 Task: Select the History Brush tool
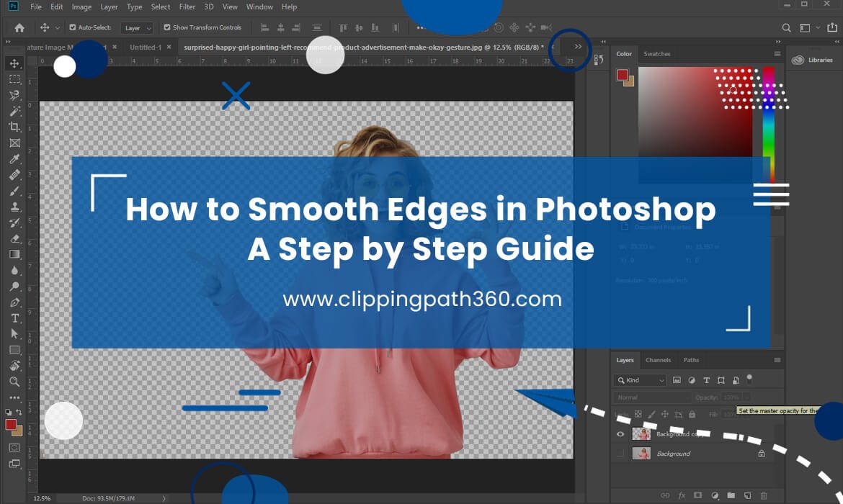14,222
